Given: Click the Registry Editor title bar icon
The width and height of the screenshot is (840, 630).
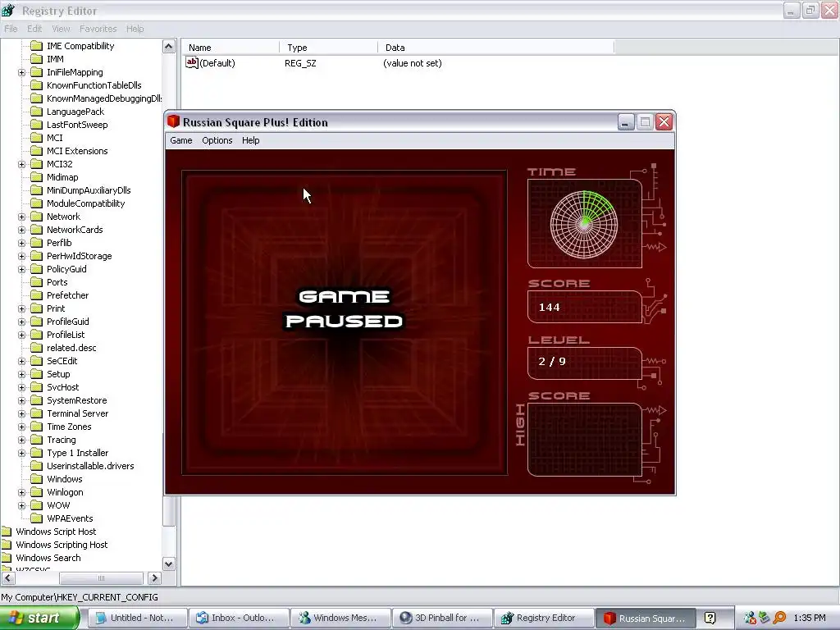Looking at the screenshot, I should click(8, 10).
